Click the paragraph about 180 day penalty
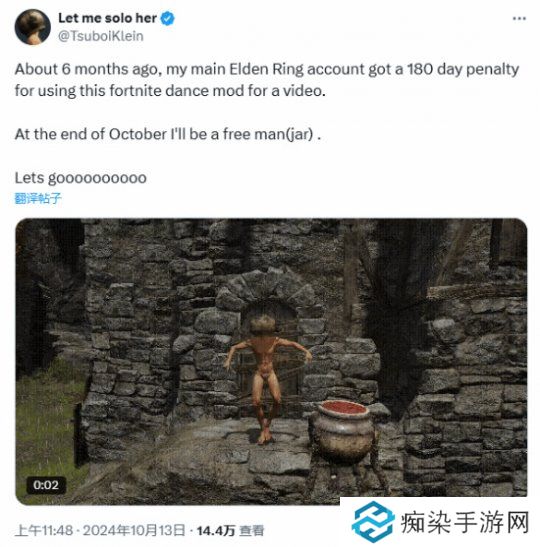This screenshot has height=547, width=540. [x=267, y=80]
